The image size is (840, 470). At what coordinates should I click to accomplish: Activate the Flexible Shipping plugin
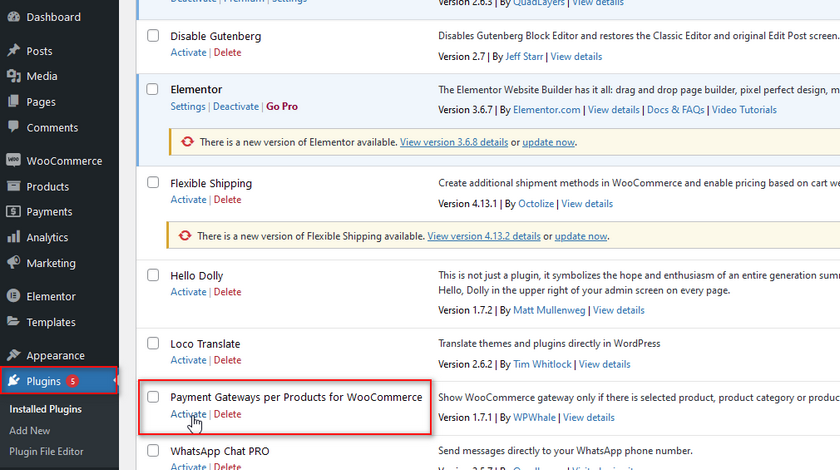pyautogui.click(x=188, y=199)
